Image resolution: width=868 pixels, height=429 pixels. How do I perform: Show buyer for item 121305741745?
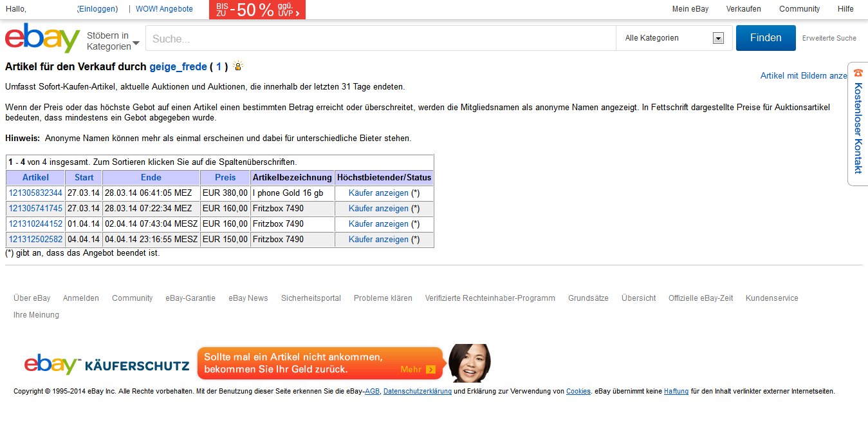(x=378, y=208)
